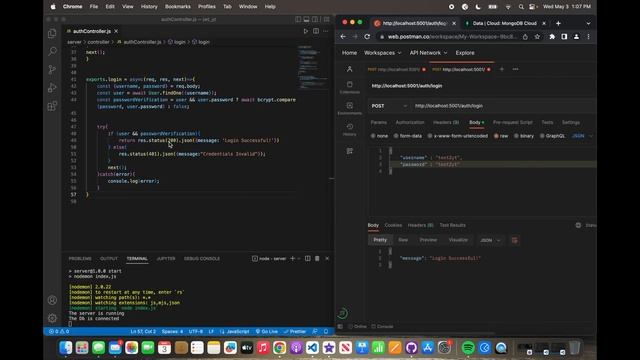Open Environments in Postman sidebar

click(350, 108)
